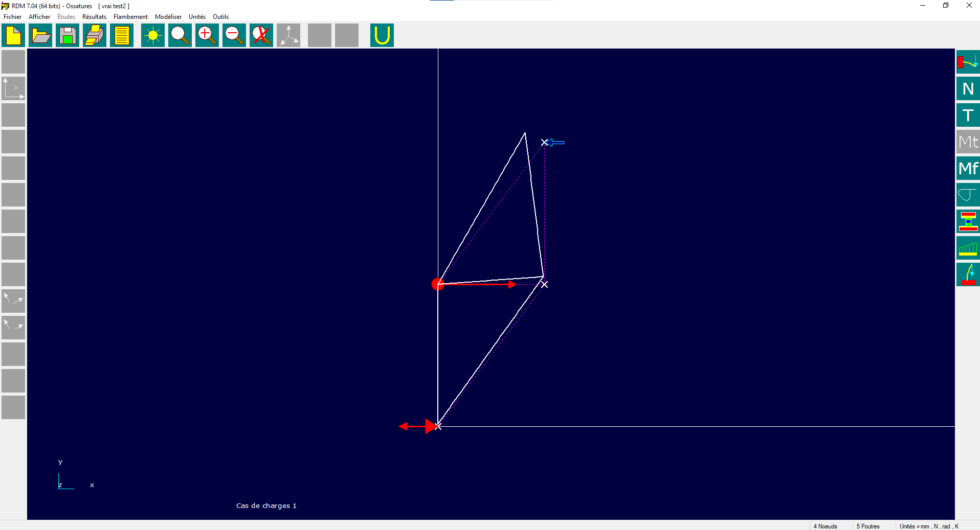The height and width of the screenshot is (530, 980).
Task: Save the study with floppy icon
Action: 68,35
